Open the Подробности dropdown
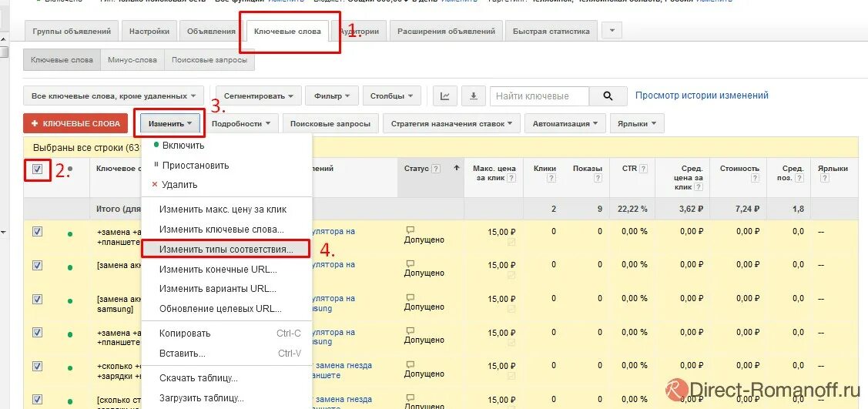 (x=241, y=123)
